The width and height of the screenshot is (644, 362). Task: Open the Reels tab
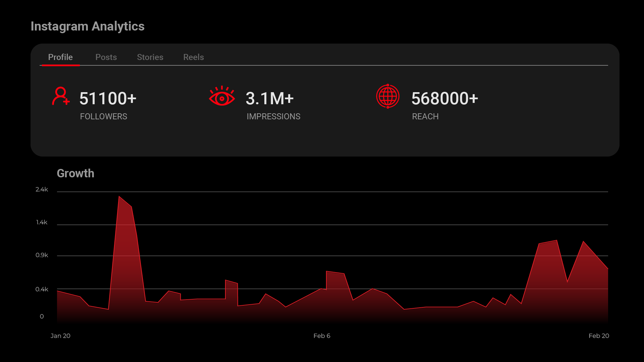point(194,57)
